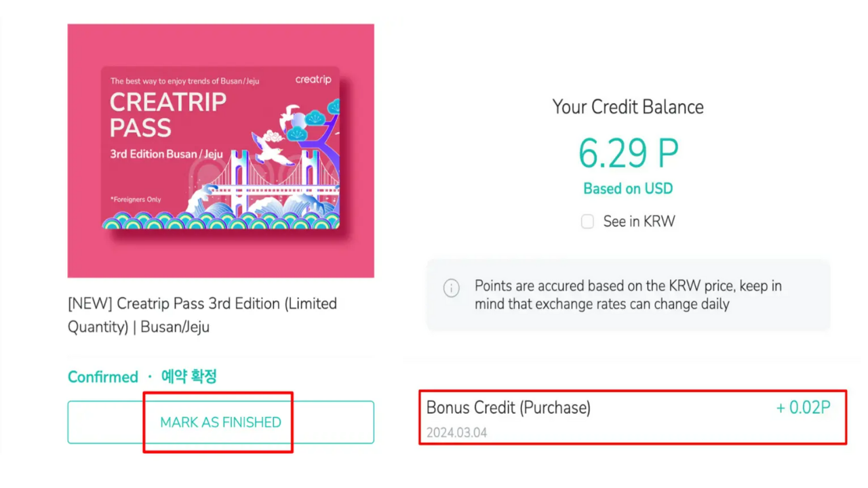Click the 6.29 P credit balance

(x=628, y=153)
